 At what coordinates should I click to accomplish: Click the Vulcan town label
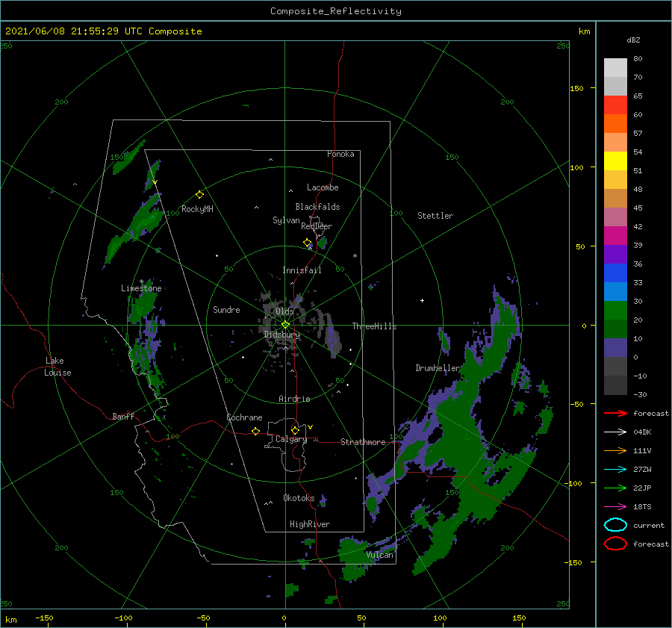pyautogui.click(x=379, y=555)
